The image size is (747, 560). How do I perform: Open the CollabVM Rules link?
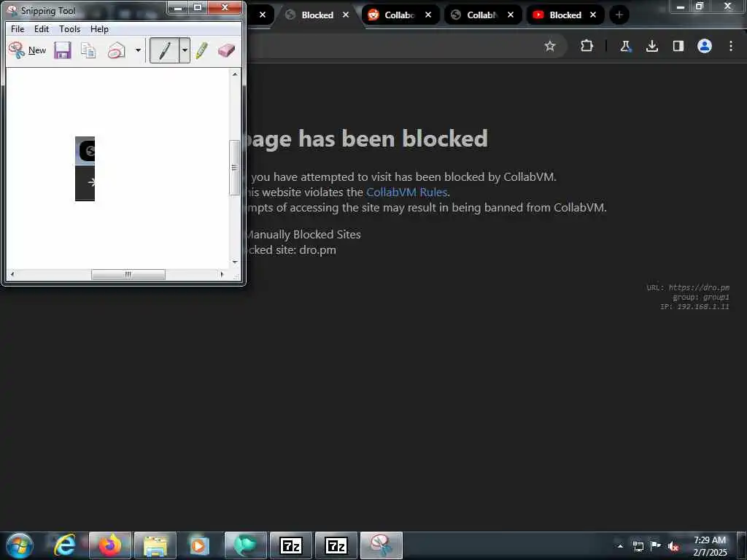(x=406, y=192)
